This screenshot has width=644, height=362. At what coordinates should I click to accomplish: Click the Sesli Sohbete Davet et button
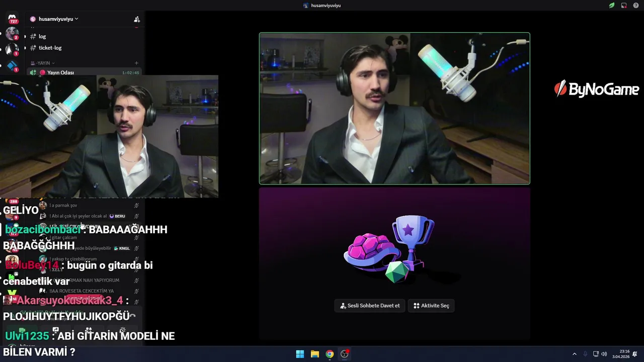click(370, 306)
